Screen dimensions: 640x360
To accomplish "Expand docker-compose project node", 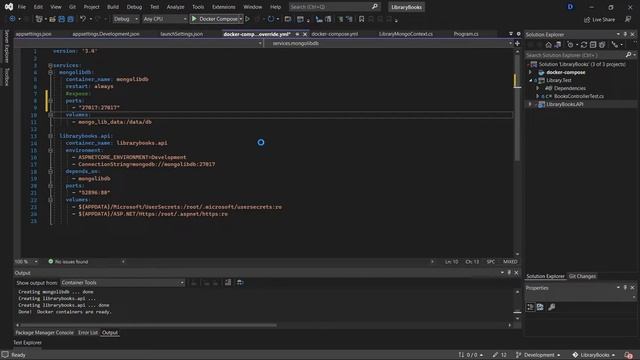I will click(531, 72).
